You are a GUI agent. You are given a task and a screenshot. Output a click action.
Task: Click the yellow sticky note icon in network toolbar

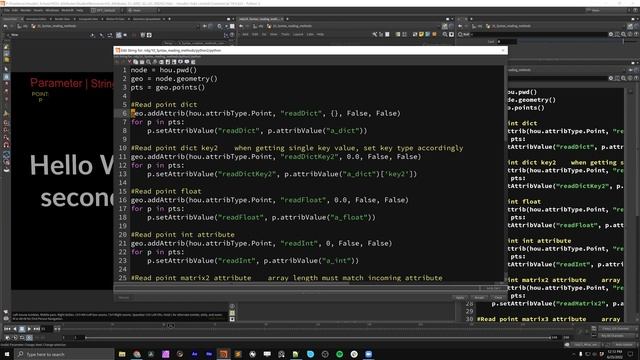pos(421,35)
